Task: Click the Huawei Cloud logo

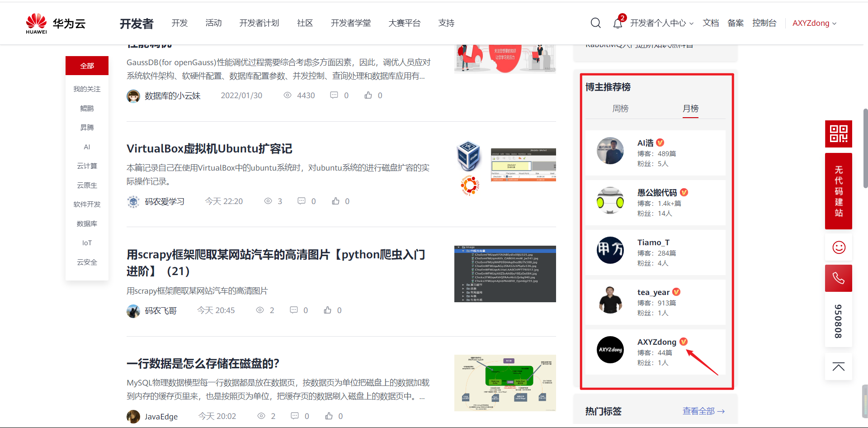Action: click(56, 24)
